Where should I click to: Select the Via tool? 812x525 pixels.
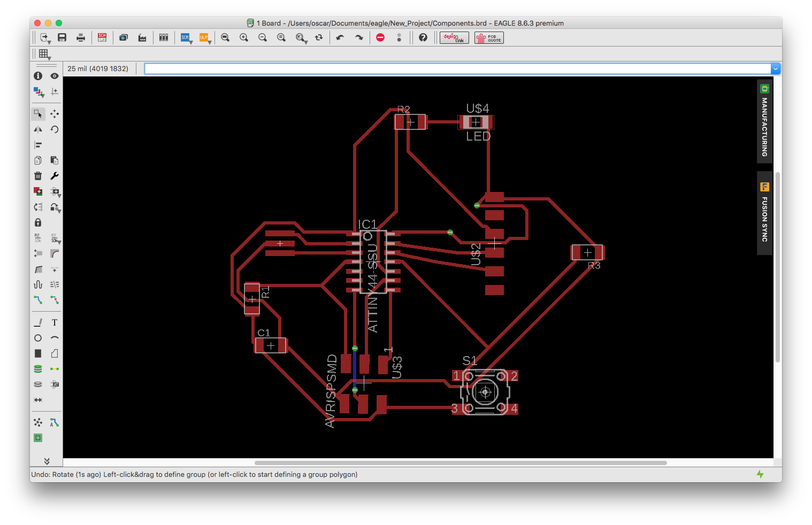pos(38,369)
